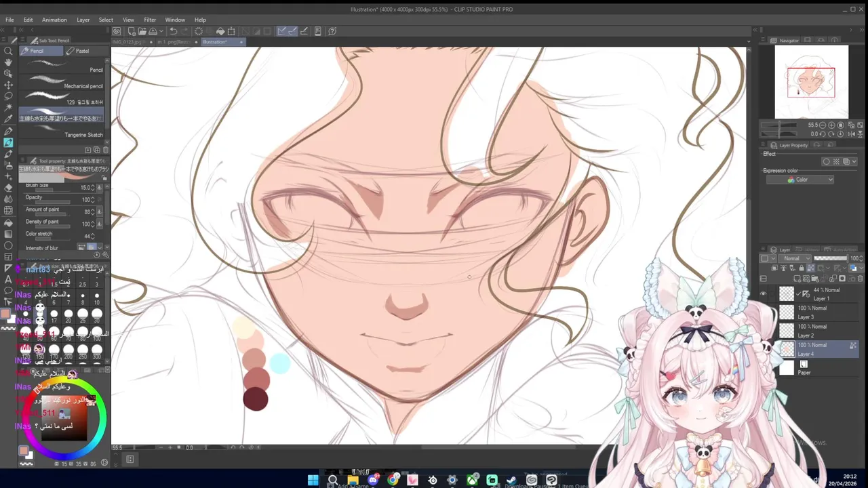
Task: Open Brush Size dynamics button
Action: [100, 188]
